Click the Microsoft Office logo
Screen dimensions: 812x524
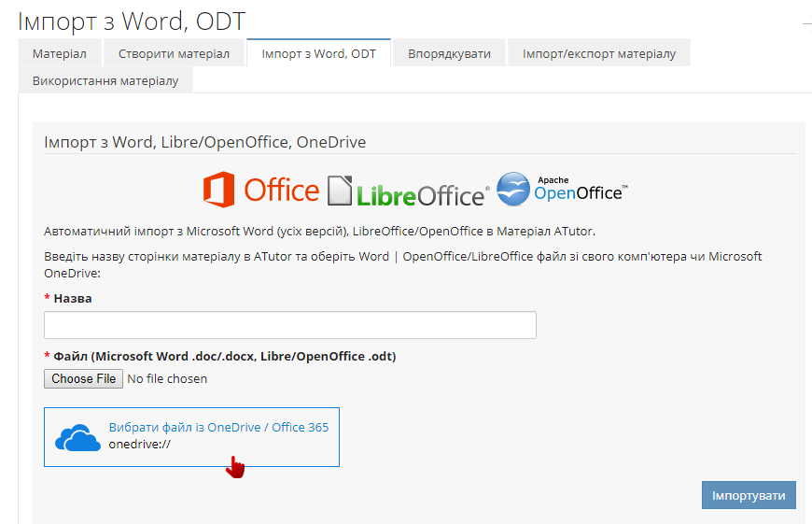(261, 190)
